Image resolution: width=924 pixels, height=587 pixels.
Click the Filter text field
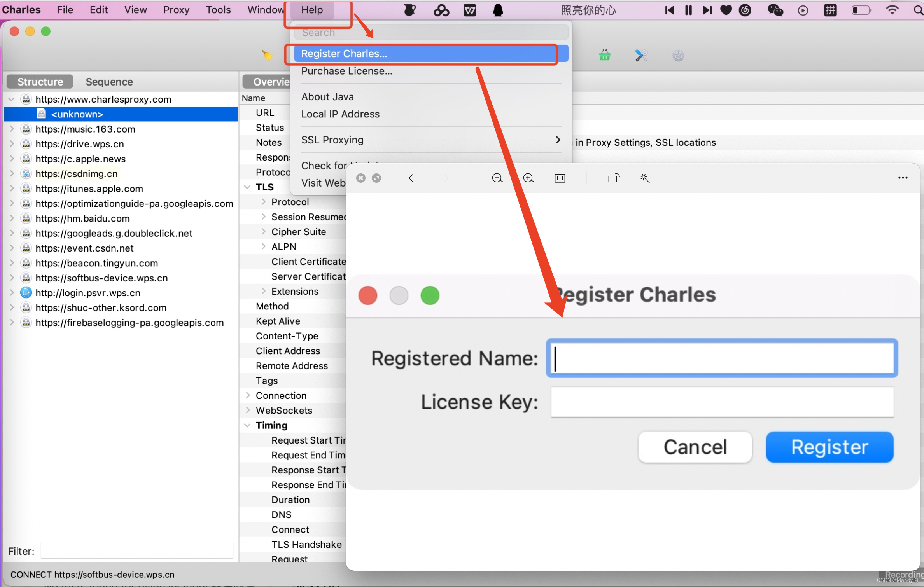click(137, 550)
